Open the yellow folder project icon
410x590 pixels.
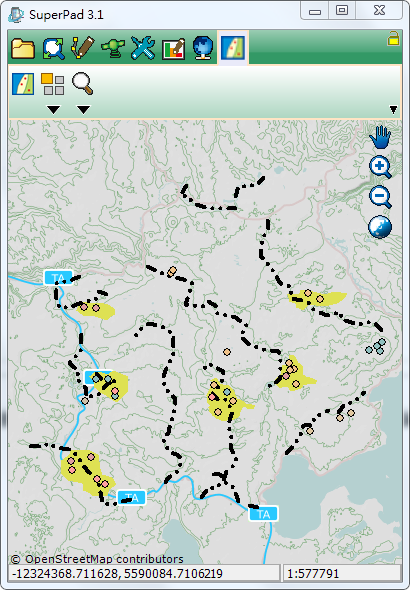tap(23, 48)
